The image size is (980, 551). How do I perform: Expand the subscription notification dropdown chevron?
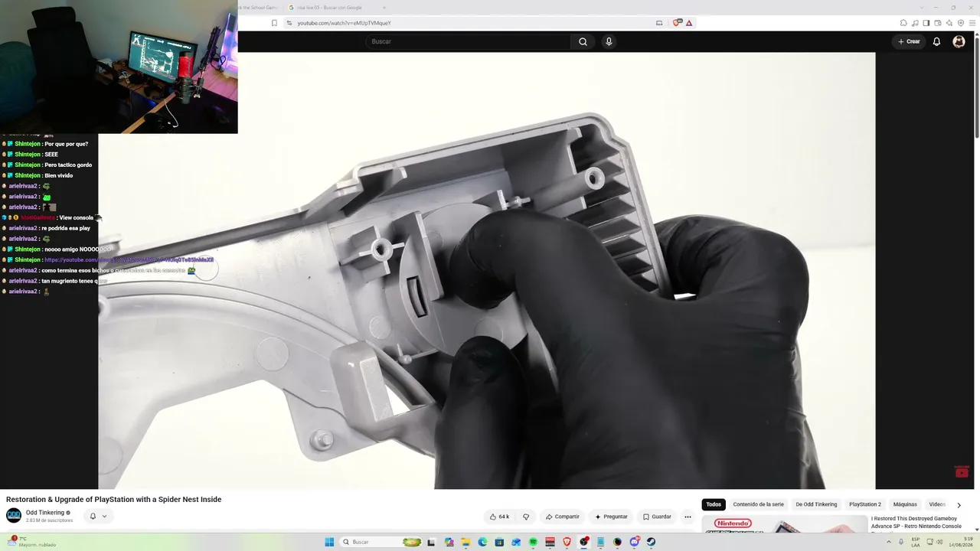(x=104, y=516)
